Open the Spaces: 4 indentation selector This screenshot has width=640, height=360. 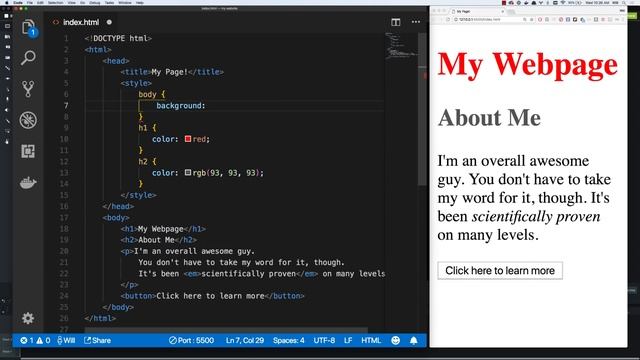[x=289, y=340]
